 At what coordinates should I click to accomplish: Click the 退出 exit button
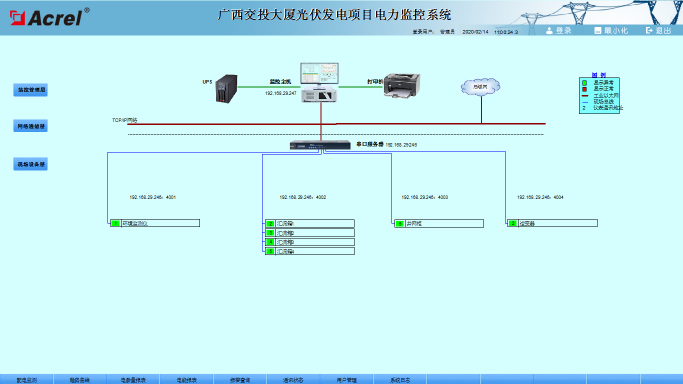pos(658,30)
